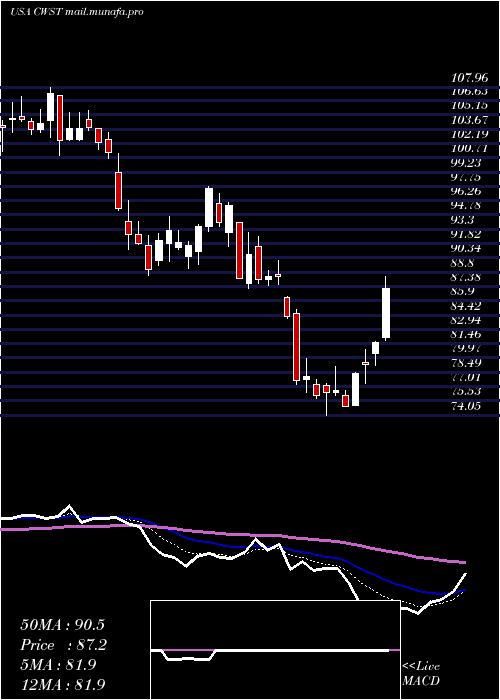Viewport: 500px width, 700px height.
Task: Click the 'Price : 87.2' readout
Action: click(x=64, y=645)
